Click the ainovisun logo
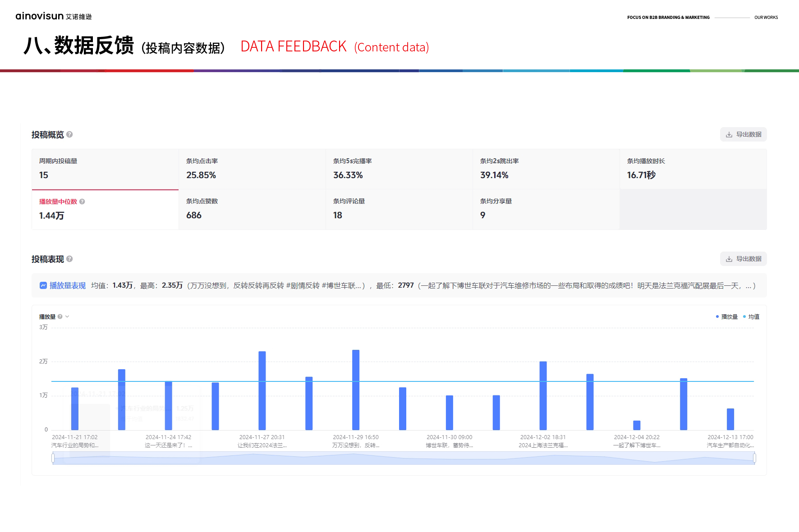Viewport: 799px width, 532px height. coord(53,16)
